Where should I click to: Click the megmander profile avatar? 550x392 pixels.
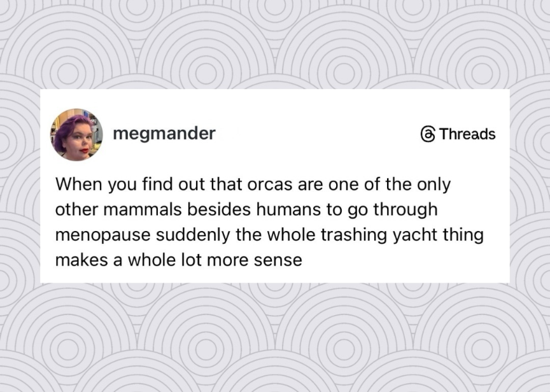76,134
